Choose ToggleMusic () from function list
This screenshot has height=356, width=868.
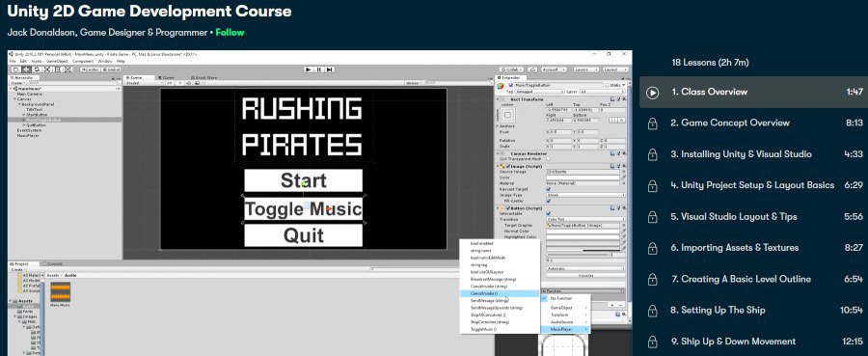[x=484, y=329]
